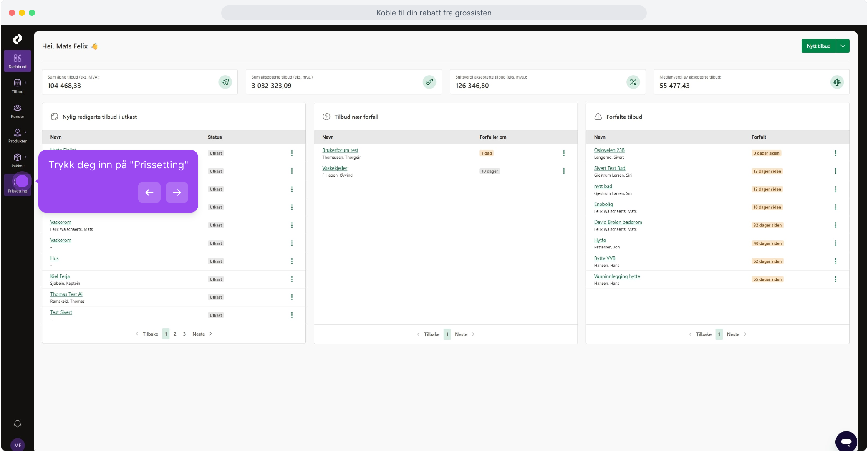Open Pakker in the sidebar
The height and width of the screenshot is (451, 868).
[18, 160]
